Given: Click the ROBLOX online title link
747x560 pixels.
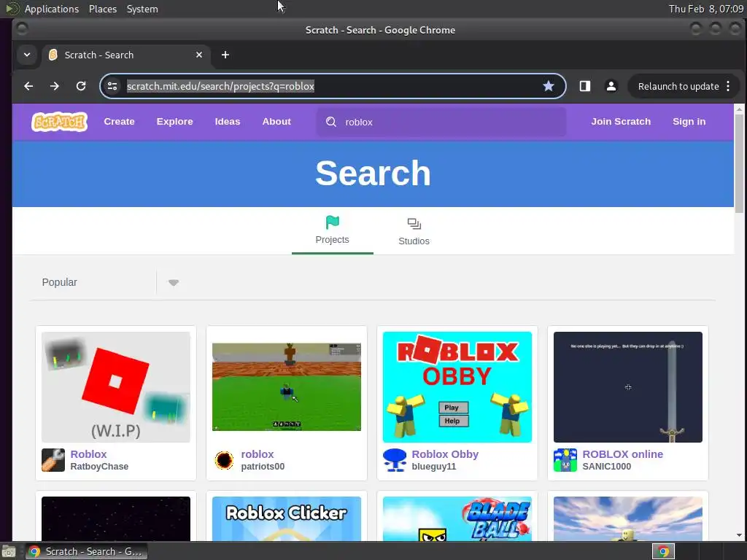Looking at the screenshot, I should pos(623,454).
